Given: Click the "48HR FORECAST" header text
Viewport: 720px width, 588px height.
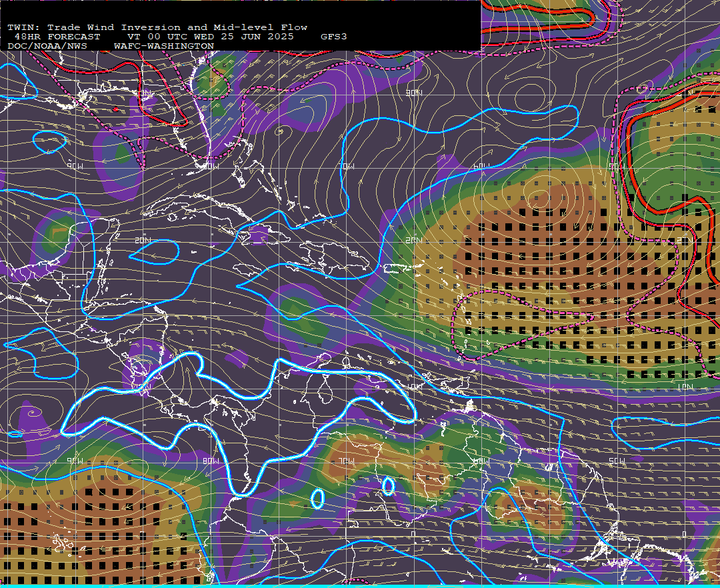Looking at the screenshot, I should [57, 37].
